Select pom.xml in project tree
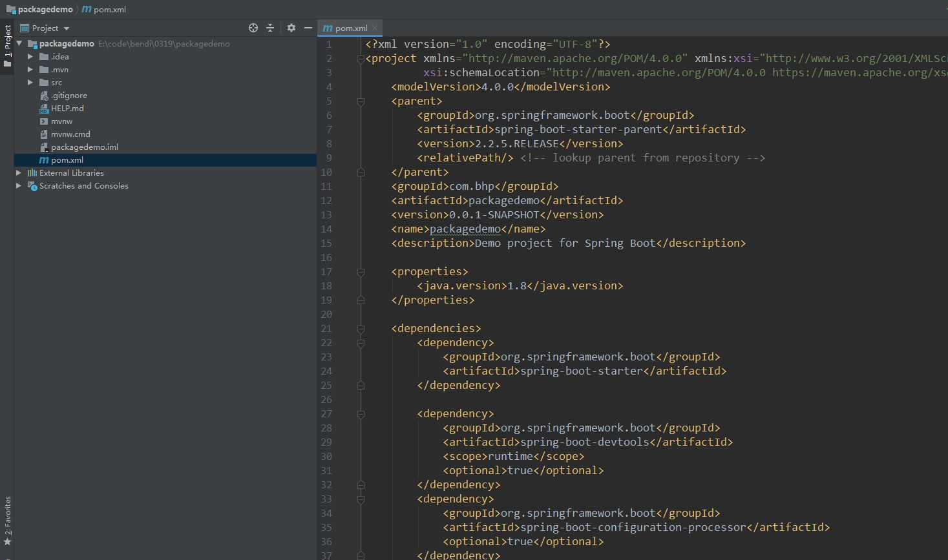Image resolution: width=948 pixels, height=560 pixels. click(x=67, y=160)
